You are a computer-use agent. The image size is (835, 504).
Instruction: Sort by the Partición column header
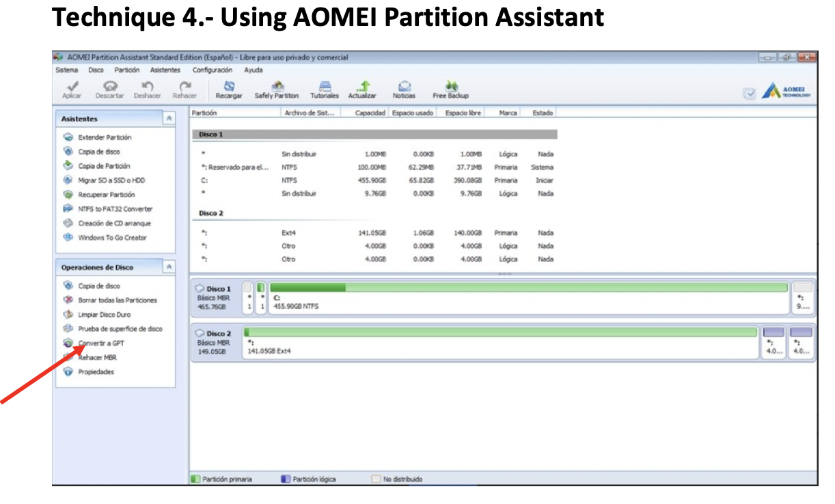tap(235, 113)
